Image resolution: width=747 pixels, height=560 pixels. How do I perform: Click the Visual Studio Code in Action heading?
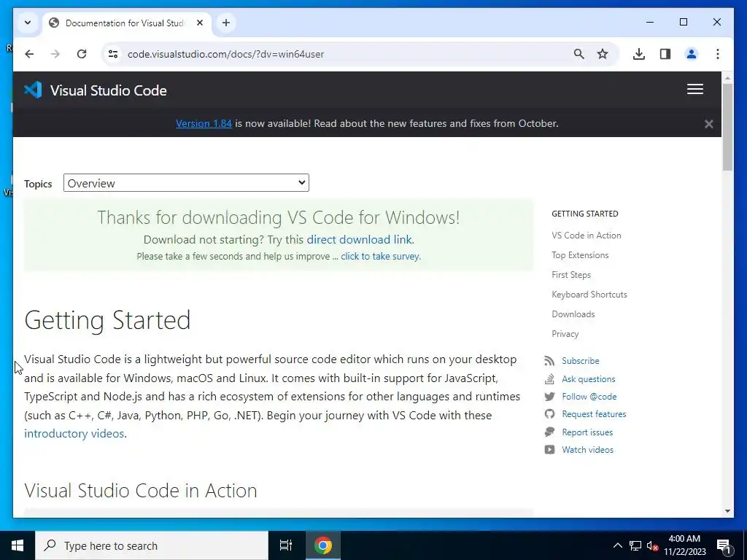pyautogui.click(x=141, y=491)
